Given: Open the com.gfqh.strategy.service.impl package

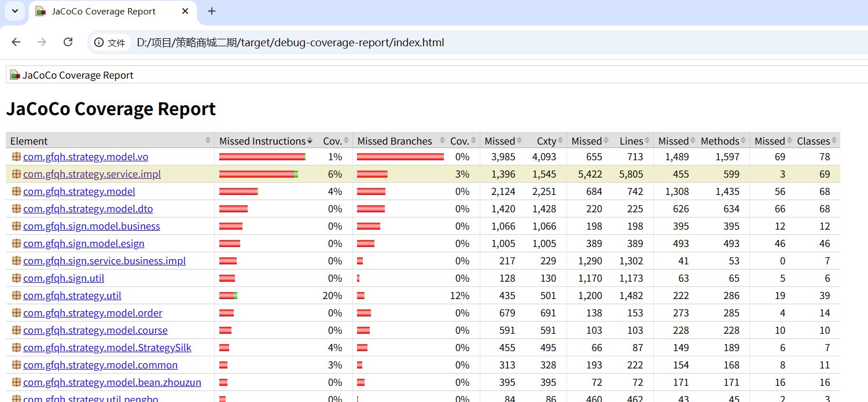Looking at the screenshot, I should [x=92, y=174].
